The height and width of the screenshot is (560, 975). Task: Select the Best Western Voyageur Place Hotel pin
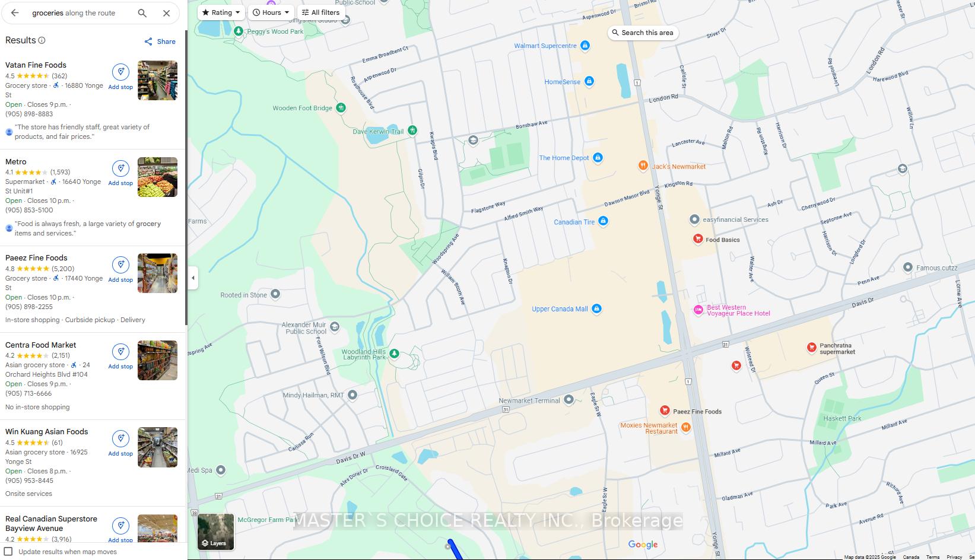point(698,310)
